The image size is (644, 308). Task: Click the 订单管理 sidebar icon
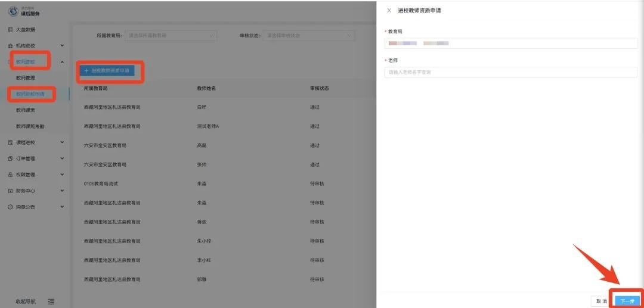pos(10,158)
